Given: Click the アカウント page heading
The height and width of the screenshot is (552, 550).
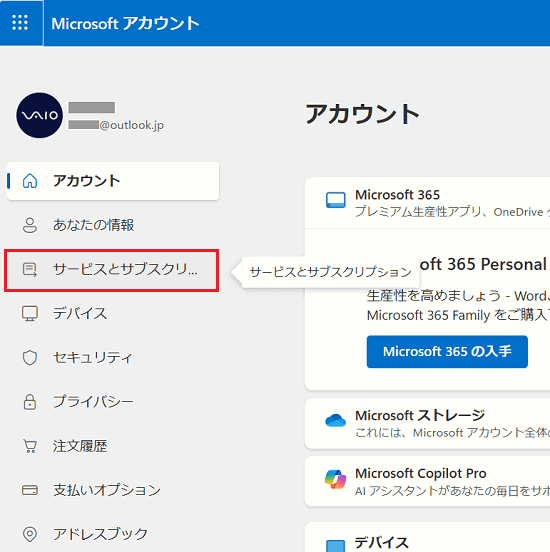Looking at the screenshot, I should (x=362, y=114).
